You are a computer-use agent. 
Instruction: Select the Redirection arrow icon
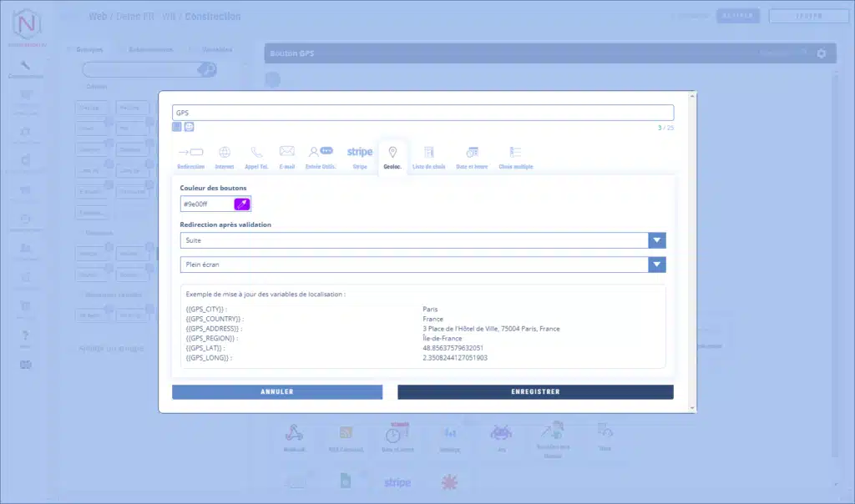[191, 153]
